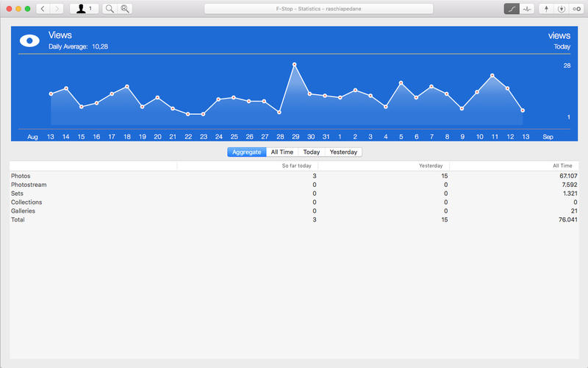Screen dimensions: 588x368
Task: Click the Photos yesterday value '15'
Action: (445, 176)
